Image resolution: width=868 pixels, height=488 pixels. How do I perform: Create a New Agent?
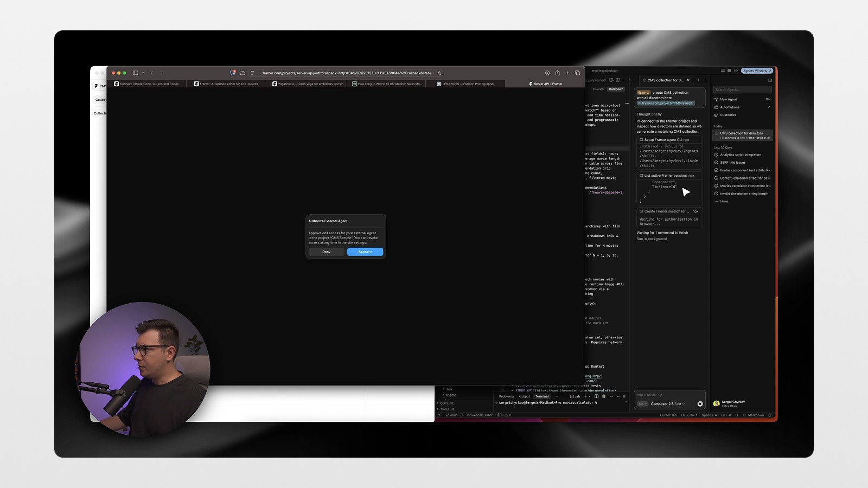742,99
